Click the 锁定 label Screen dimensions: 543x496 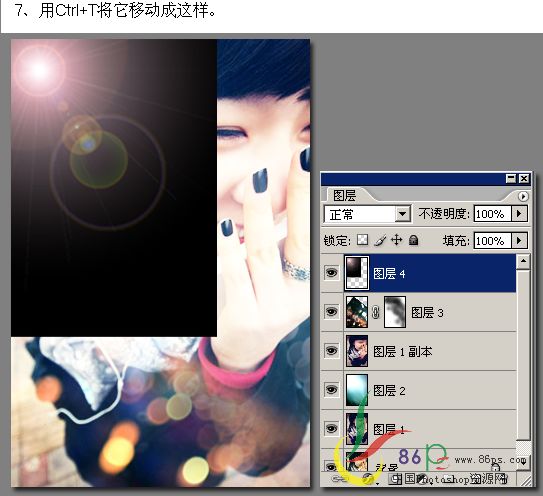click(x=337, y=240)
